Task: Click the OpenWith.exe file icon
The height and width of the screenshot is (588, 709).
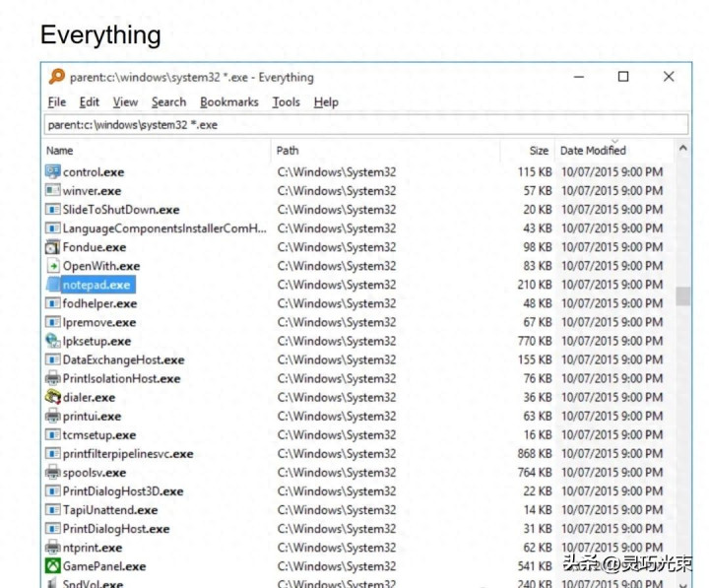Action: click(53, 266)
